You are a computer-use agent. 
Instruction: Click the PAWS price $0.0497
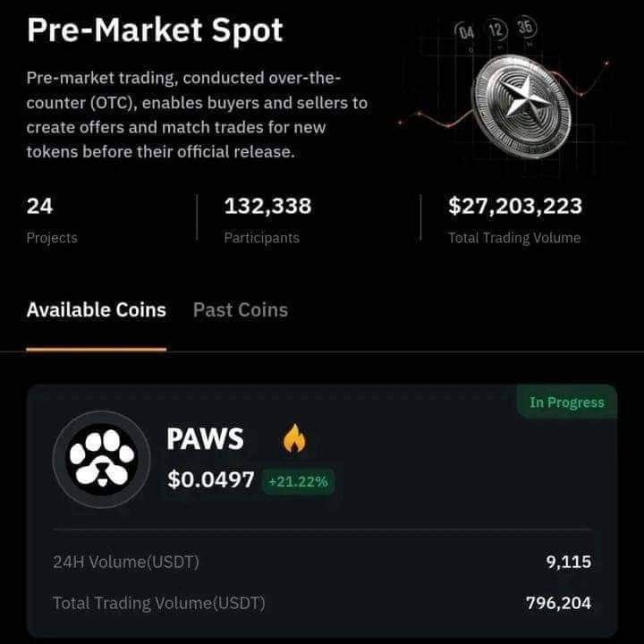pyautogui.click(x=210, y=480)
